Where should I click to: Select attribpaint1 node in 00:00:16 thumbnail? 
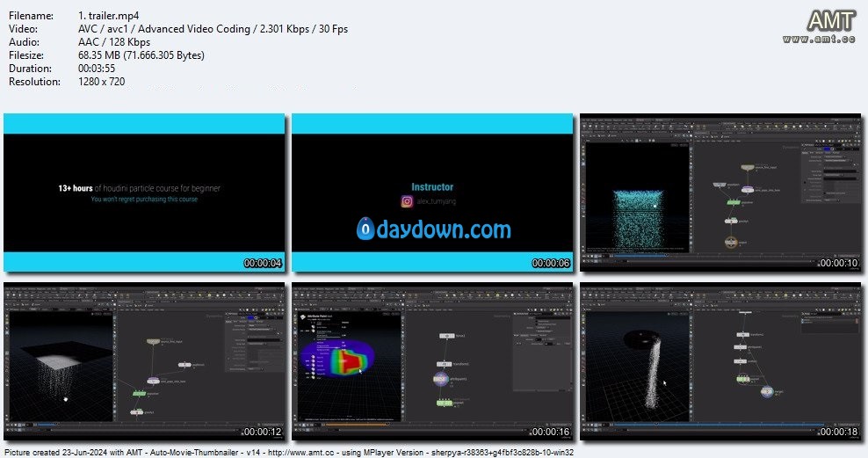(441, 379)
